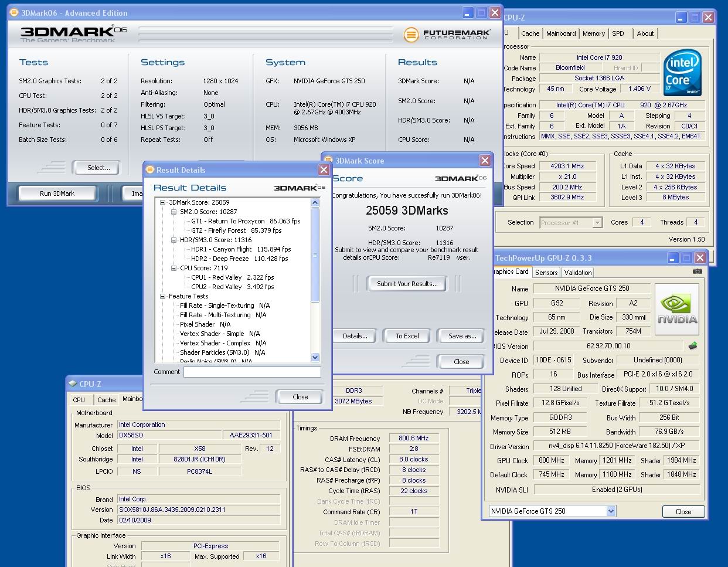
Task: Click the DX58SO motherboard model field
Action: [x=168, y=436]
